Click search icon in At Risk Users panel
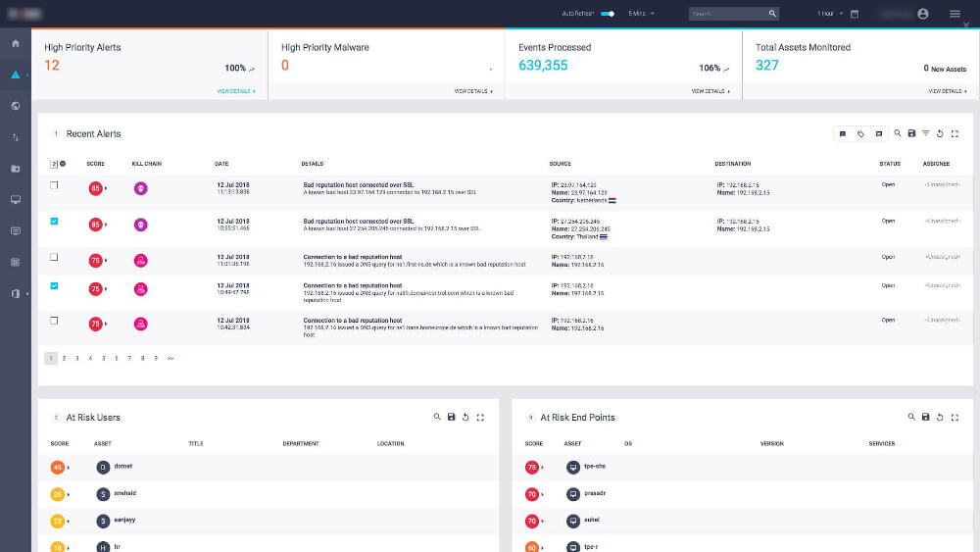 pyautogui.click(x=437, y=418)
